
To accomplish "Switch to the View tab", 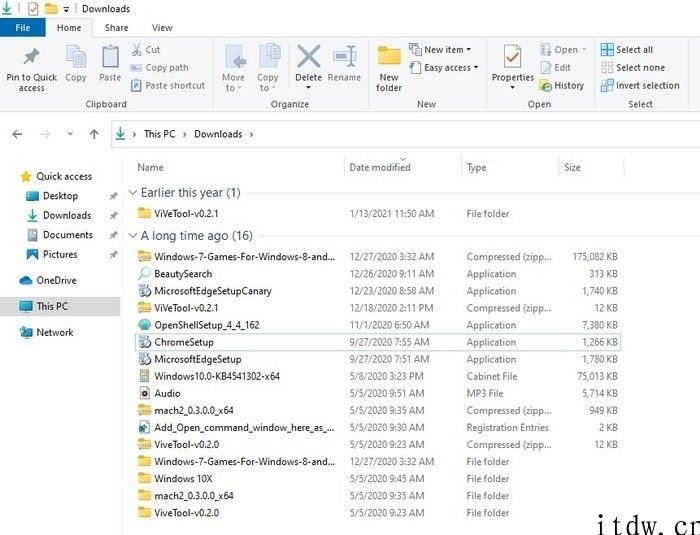I will point(162,28).
